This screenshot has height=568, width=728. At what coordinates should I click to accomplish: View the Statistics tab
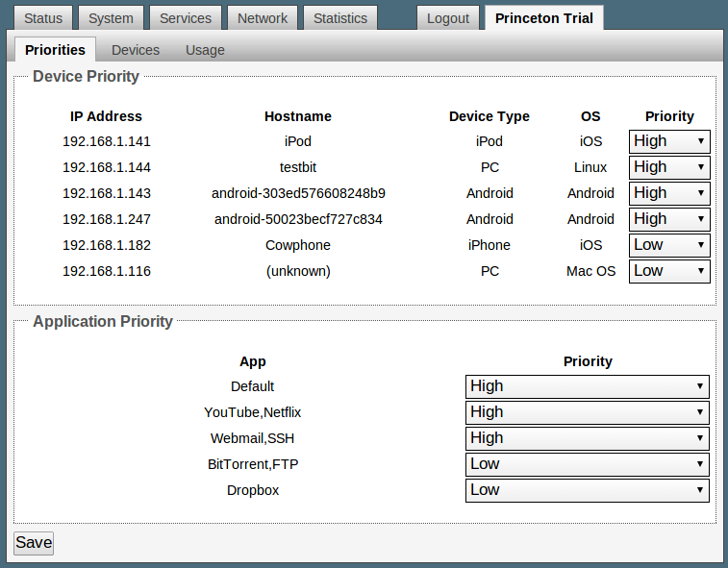tap(340, 18)
